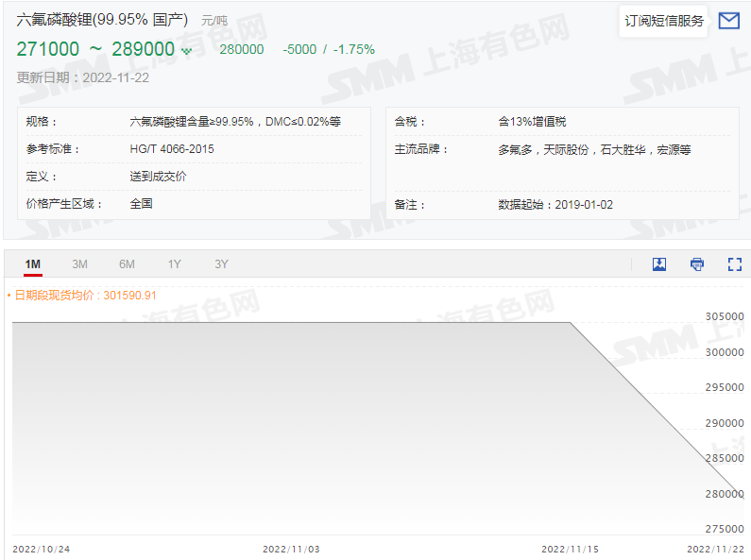This screenshot has width=751, height=560.
Task: Click the 305000 label on the y-axis
Action: pyautogui.click(x=725, y=316)
